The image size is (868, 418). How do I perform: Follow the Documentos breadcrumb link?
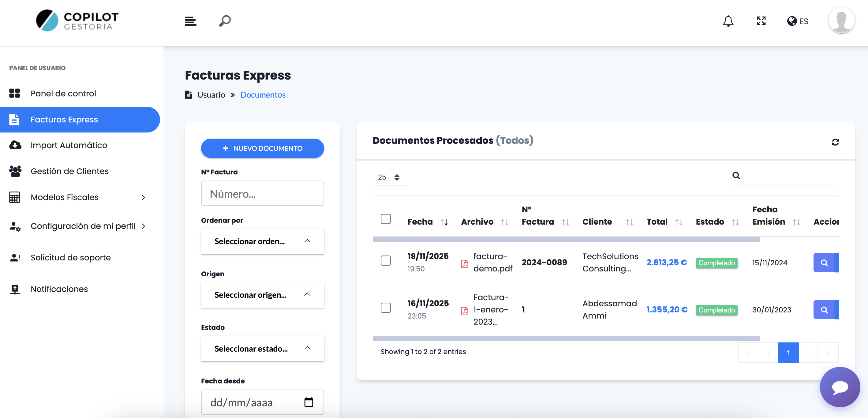(263, 95)
